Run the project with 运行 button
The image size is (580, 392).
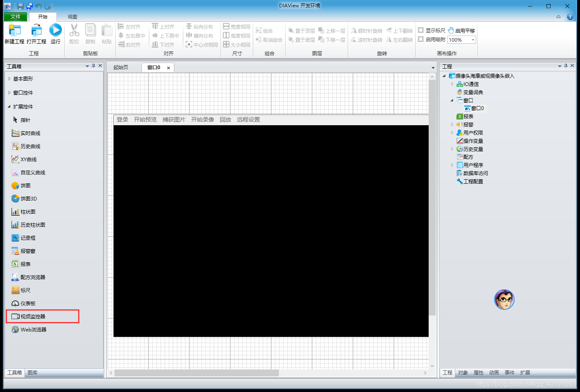56,34
